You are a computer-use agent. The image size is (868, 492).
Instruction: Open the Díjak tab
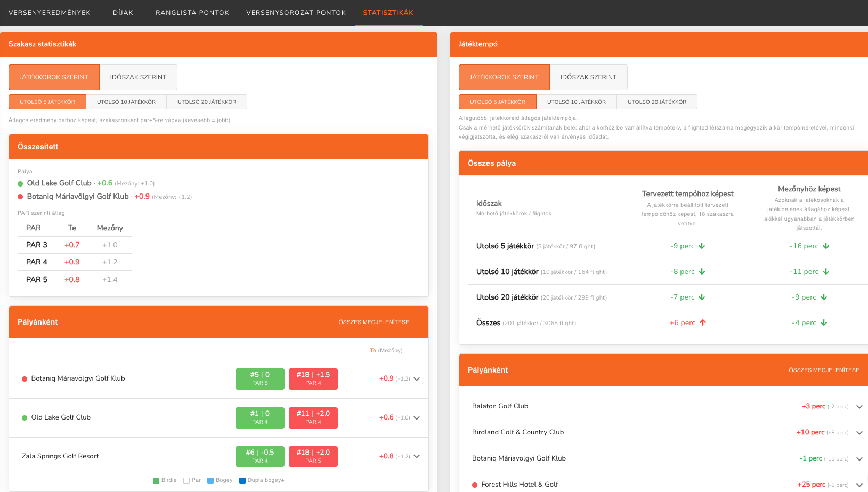[123, 13]
